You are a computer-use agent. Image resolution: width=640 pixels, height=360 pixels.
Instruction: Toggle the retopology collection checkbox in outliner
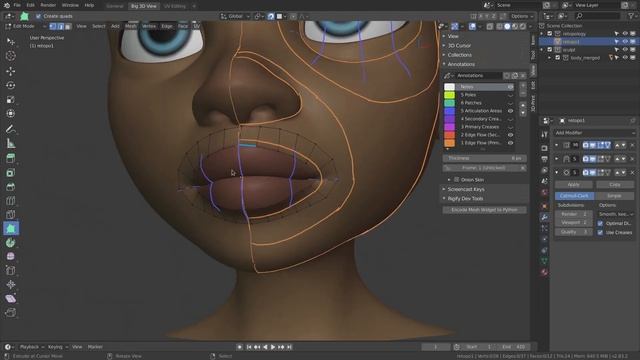coord(550,34)
